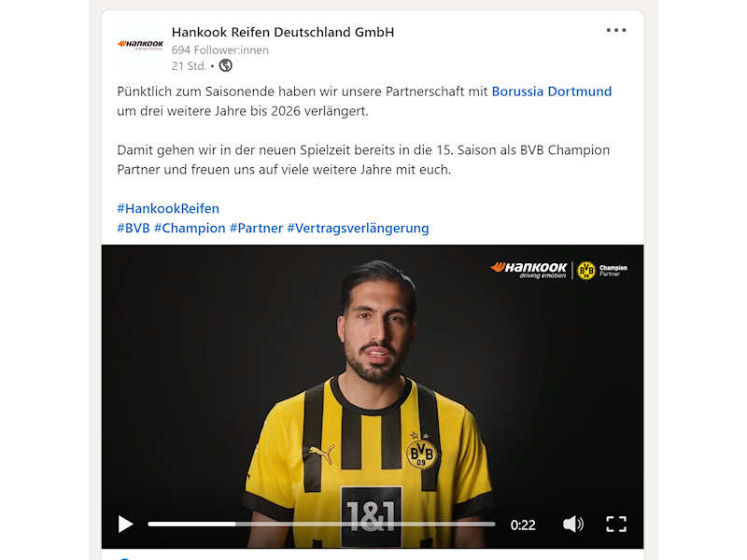Click the Hankook company logo avatar
This screenshot has width=747, height=560.
tap(140, 45)
